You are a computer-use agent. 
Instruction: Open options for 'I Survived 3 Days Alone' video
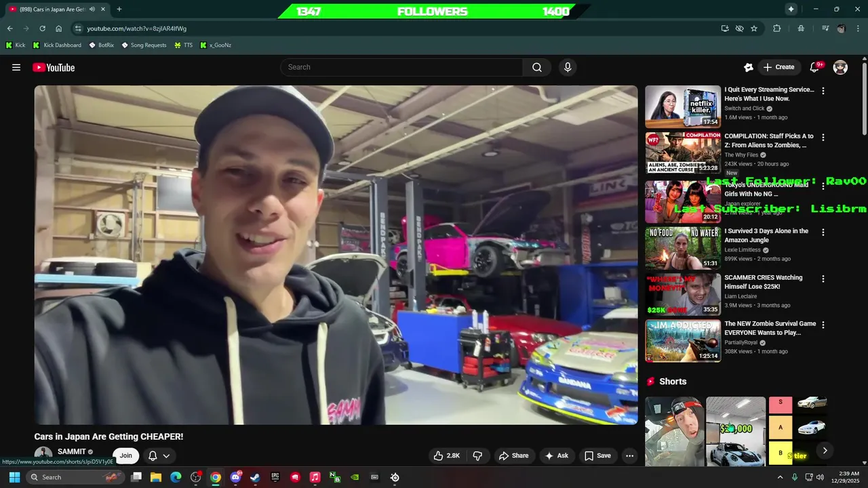click(823, 232)
